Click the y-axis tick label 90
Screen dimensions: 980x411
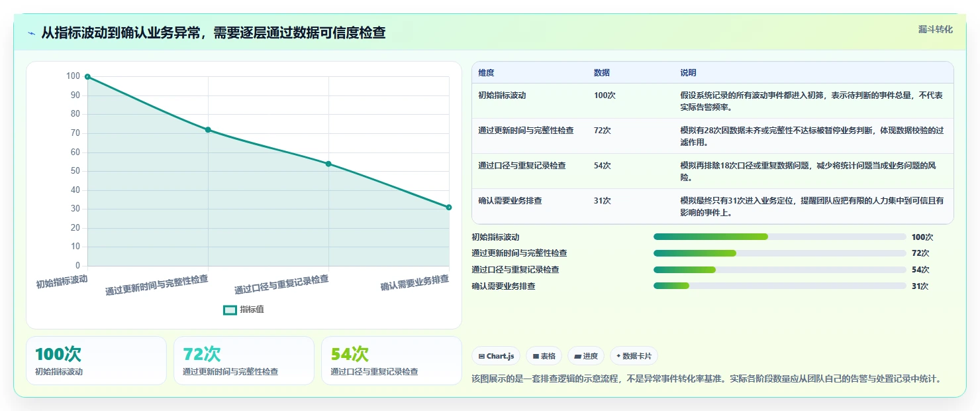(x=75, y=95)
